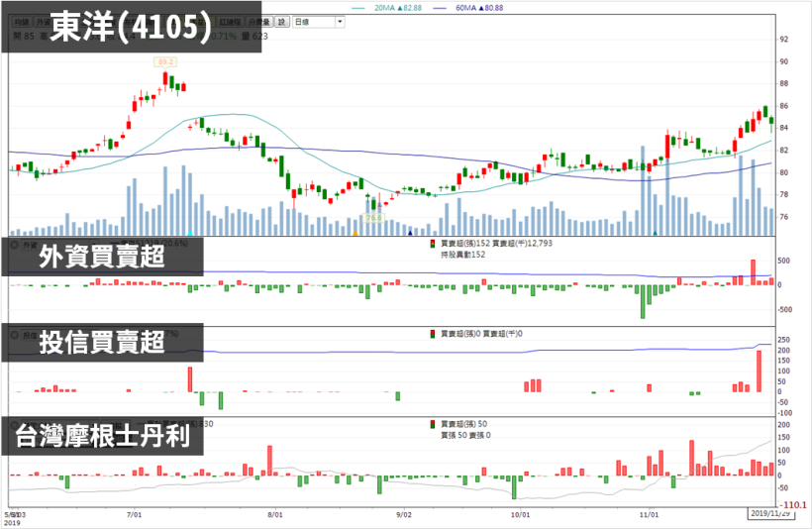Open the 日線 period dropdown arrow

340,22
